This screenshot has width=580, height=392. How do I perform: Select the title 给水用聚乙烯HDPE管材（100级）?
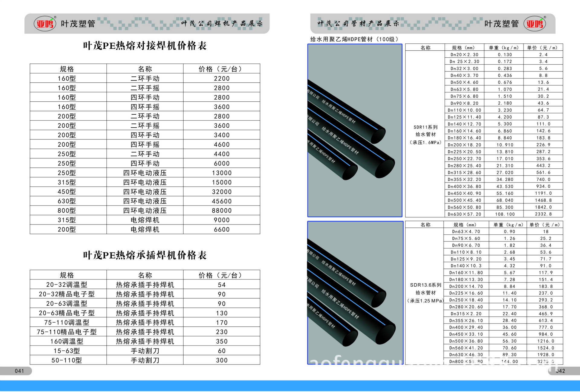[x=354, y=39]
